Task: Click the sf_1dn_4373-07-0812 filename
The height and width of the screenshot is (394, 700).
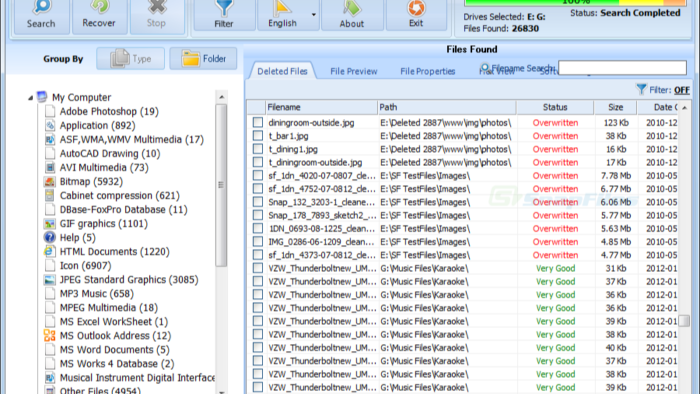Action: (322, 255)
